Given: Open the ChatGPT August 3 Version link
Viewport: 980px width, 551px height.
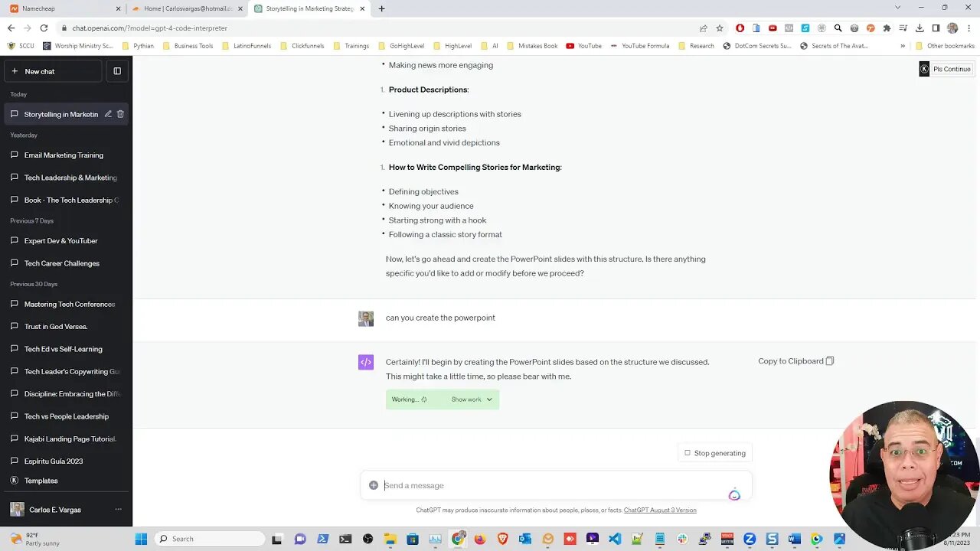Looking at the screenshot, I should (660, 510).
